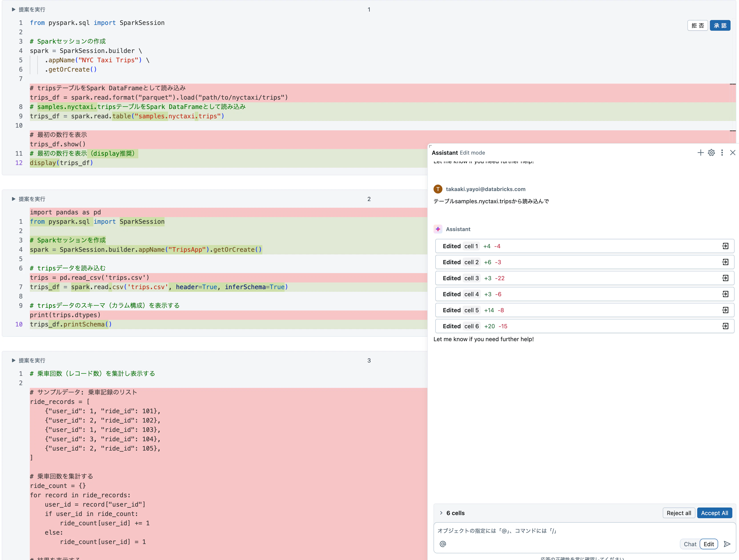Viewport: 739px width, 560px height.
Task: Open the Edited cell 5 row
Action: tap(584, 310)
